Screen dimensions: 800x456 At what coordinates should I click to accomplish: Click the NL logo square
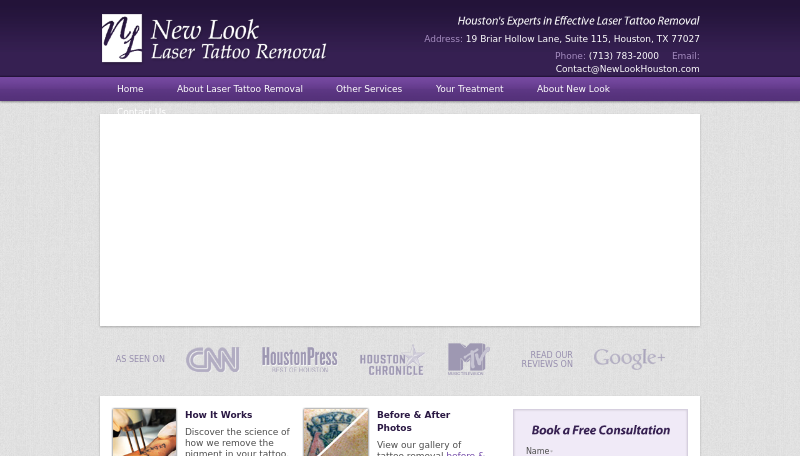click(x=122, y=38)
